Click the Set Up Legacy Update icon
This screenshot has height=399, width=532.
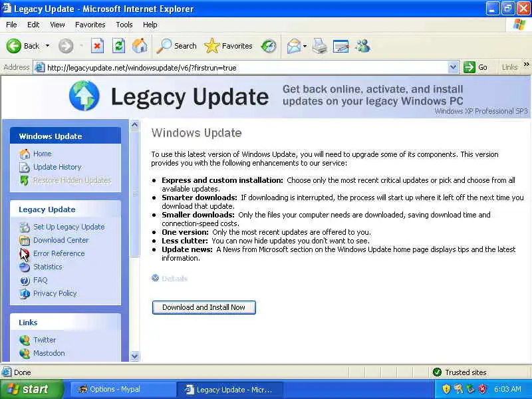pyautogui.click(x=25, y=227)
